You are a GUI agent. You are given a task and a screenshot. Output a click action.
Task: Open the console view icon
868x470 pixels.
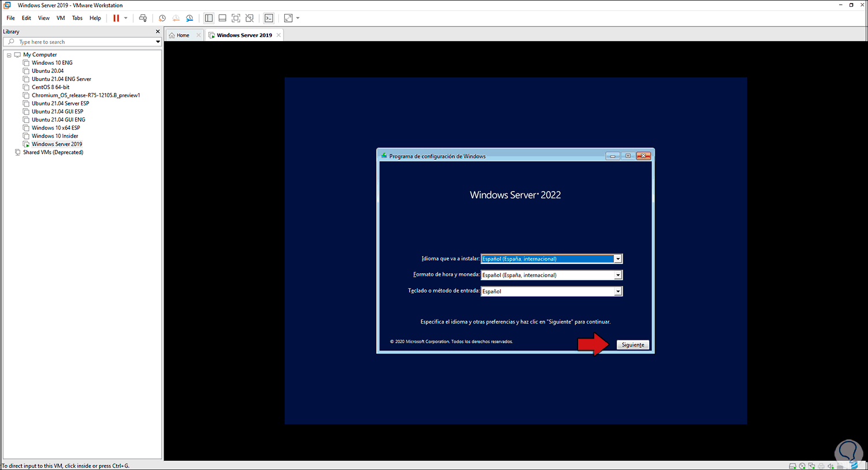(269, 18)
